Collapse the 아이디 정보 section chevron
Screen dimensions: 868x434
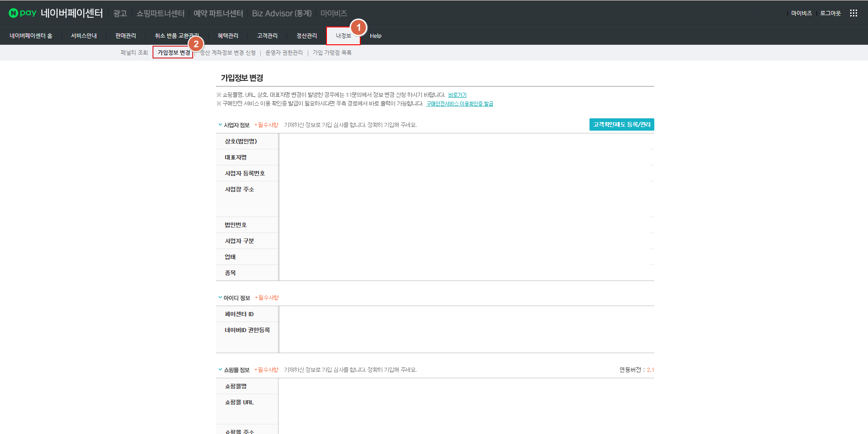coord(220,298)
